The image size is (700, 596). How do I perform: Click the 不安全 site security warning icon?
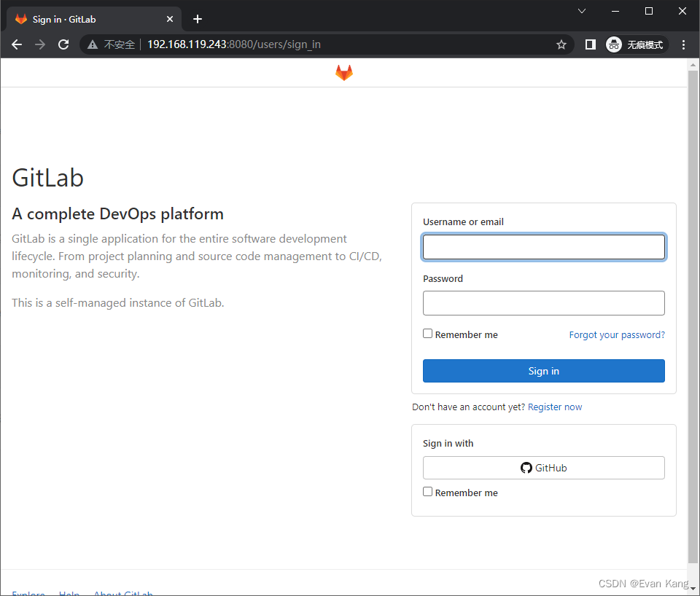click(93, 44)
